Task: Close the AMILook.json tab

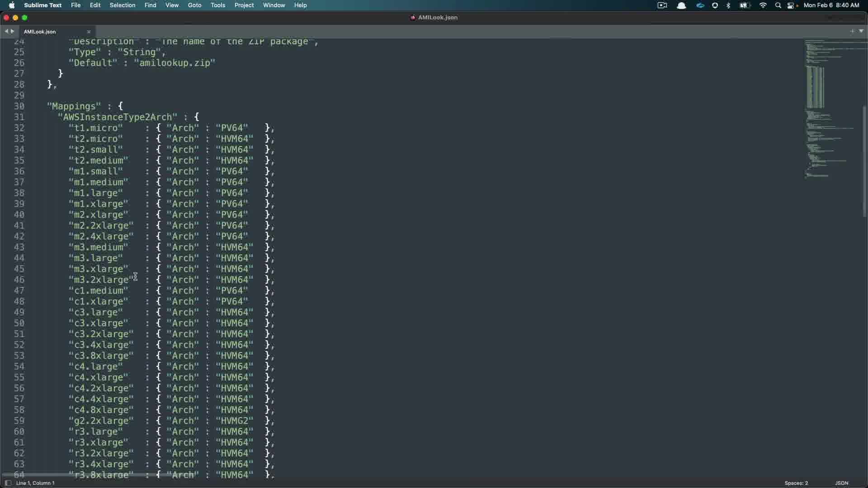Action: 89,32
